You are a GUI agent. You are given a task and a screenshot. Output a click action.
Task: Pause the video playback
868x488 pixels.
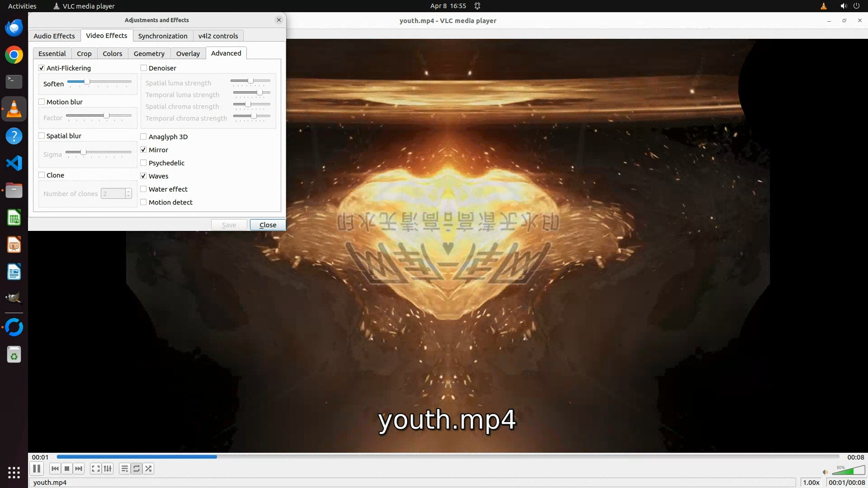click(x=37, y=469)
